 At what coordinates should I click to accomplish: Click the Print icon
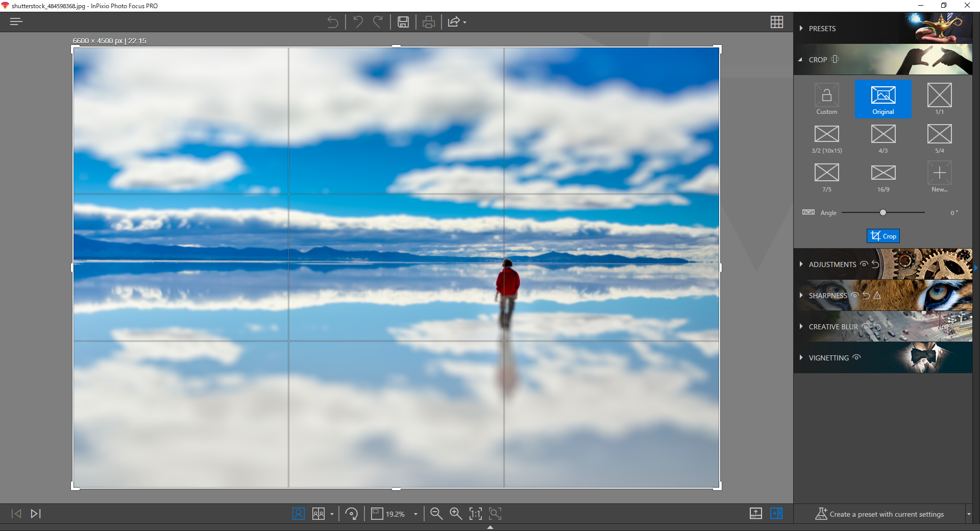pyautogui.click(x=429, y=22)
